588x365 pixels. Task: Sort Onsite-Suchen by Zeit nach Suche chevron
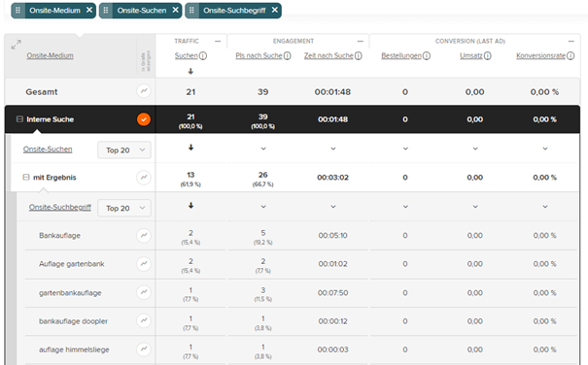333,149
